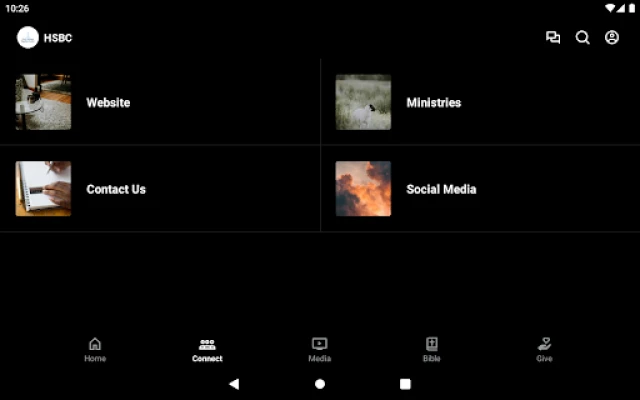640x400 pixels.
Task: Select the Connect tab
Action: (x=207, y=350)
